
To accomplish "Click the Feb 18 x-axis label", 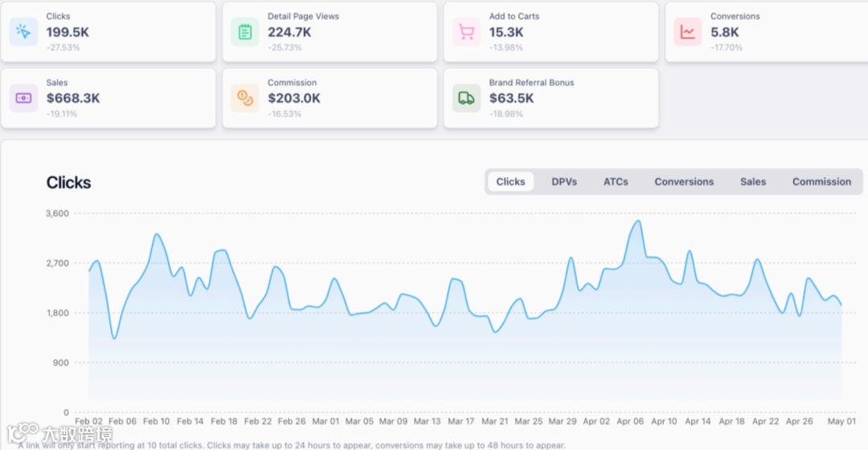I will tap(223, 421).
